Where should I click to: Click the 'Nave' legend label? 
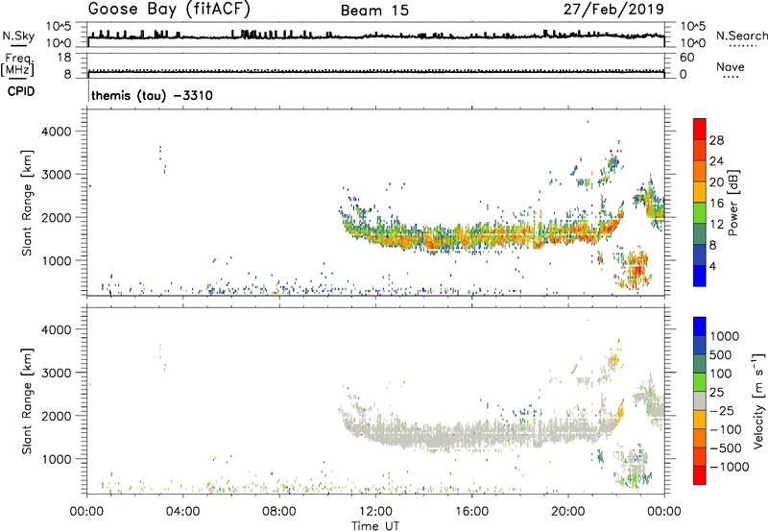tap(730, 66)
